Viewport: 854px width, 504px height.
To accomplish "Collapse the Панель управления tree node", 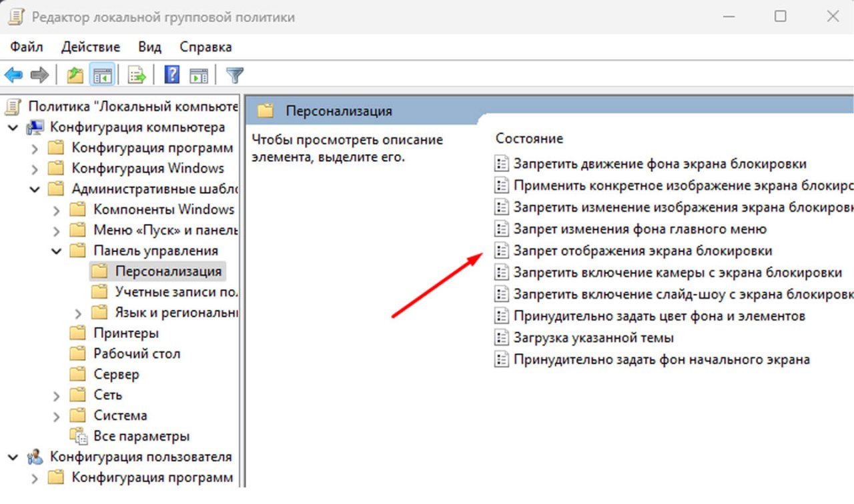I will pyautogui.click(x=57, y=251).
